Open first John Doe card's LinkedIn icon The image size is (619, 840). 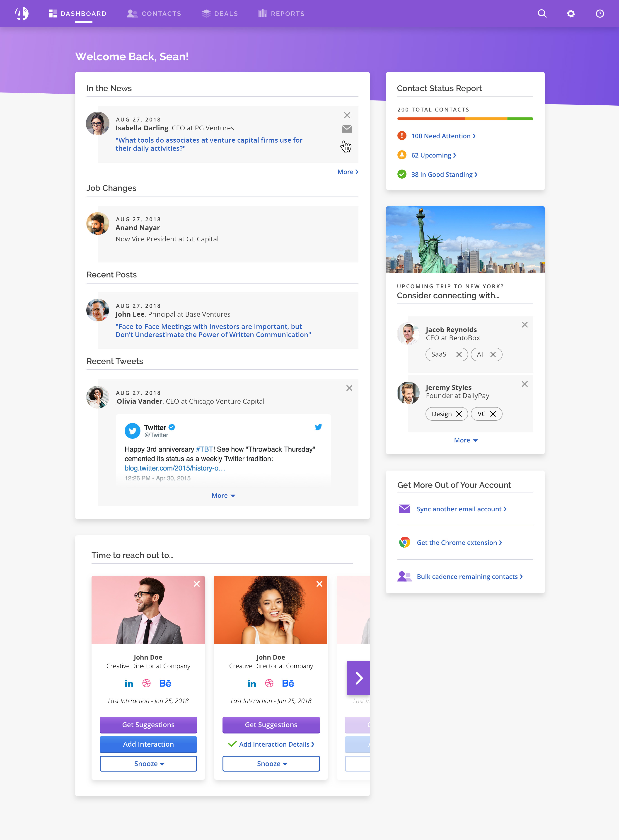click(129, 683)
